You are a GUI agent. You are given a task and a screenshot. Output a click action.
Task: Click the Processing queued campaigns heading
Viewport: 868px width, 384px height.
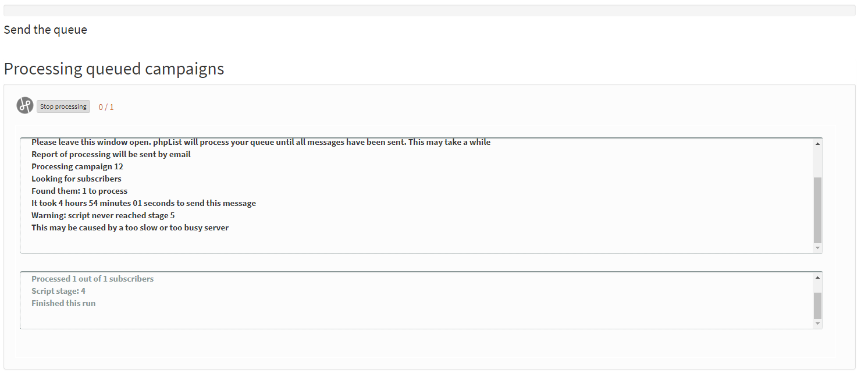point(114,69)
